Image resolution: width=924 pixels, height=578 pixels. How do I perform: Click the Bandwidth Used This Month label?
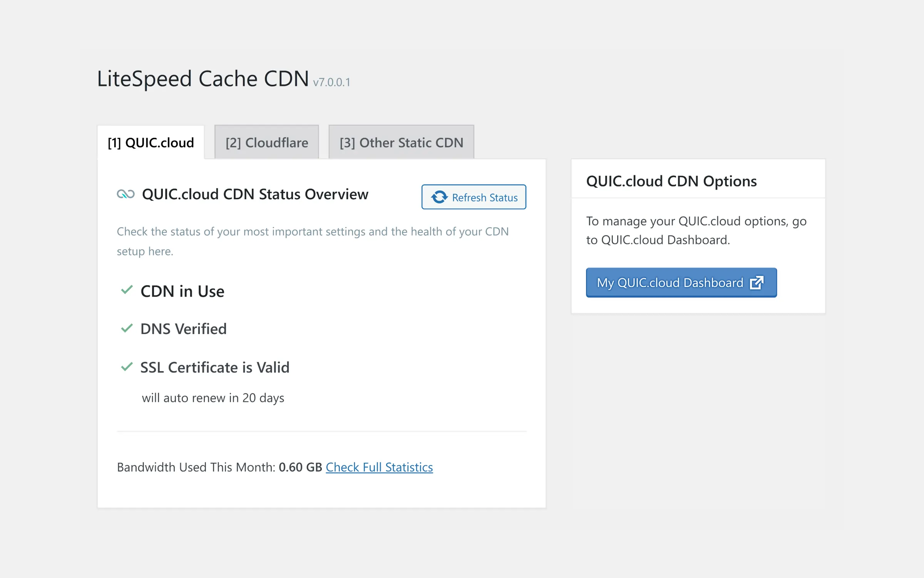196,467
